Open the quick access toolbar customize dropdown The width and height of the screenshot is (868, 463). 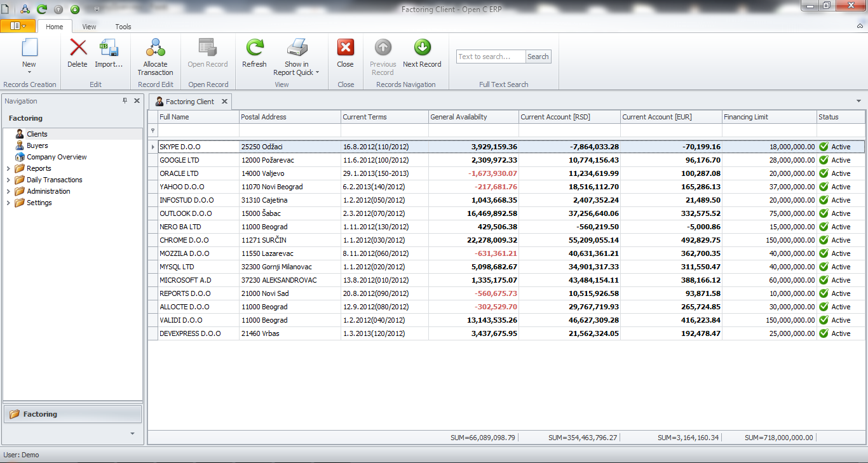(x=97, y=10)
